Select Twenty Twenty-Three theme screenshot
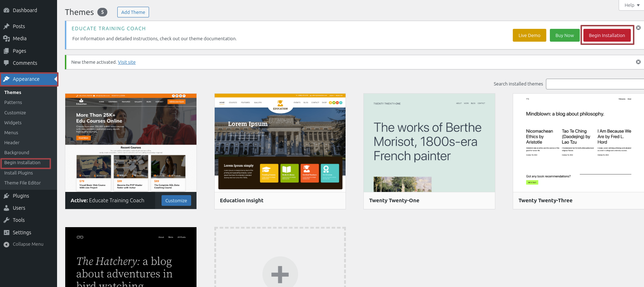Screen dimensions: 644x287 pos(578,143)
